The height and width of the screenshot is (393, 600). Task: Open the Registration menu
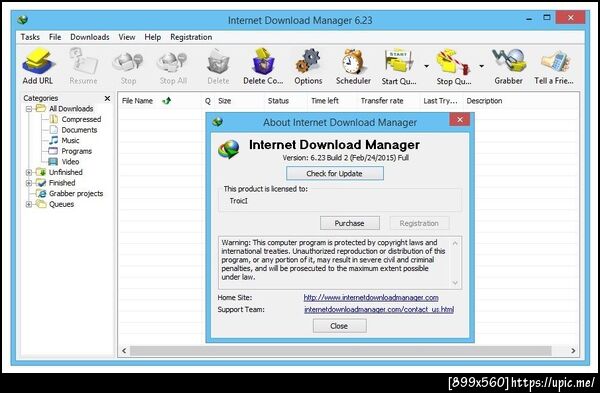(x=191, y=37)
